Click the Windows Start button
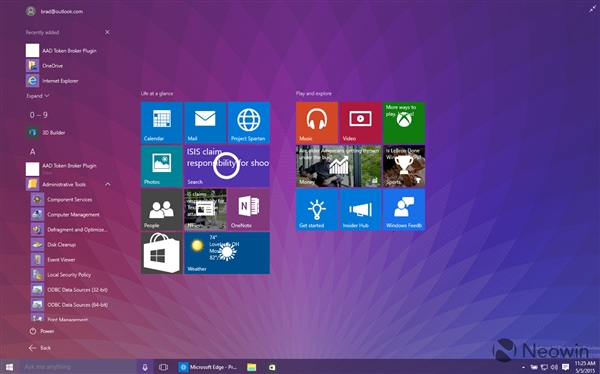The image size is (600, 374). click(x=10, y=367)
